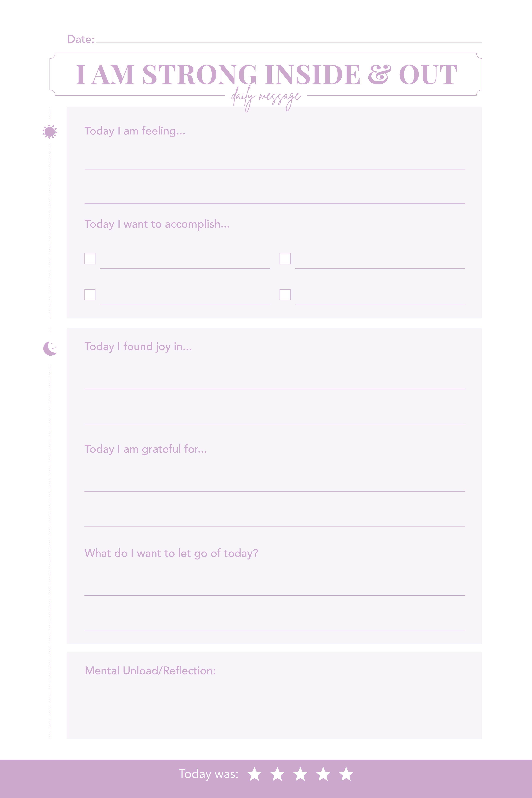Click the crescent moon icon

point(50,348)
